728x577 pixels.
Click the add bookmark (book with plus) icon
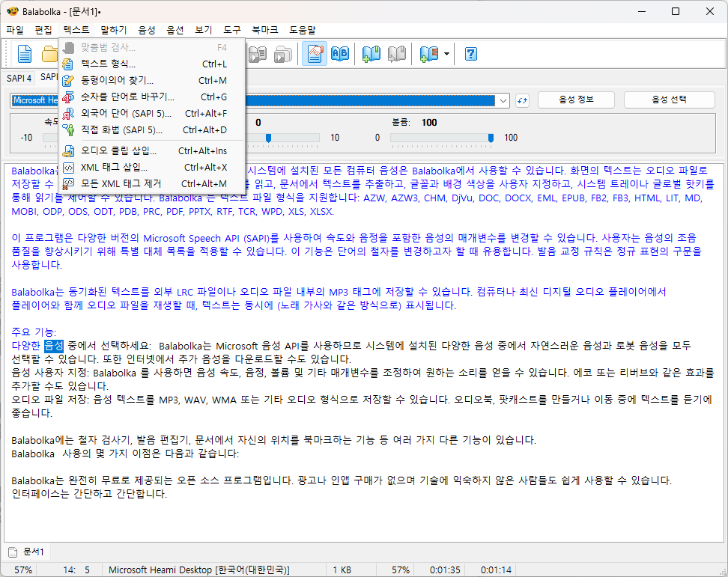pos(371,54)
